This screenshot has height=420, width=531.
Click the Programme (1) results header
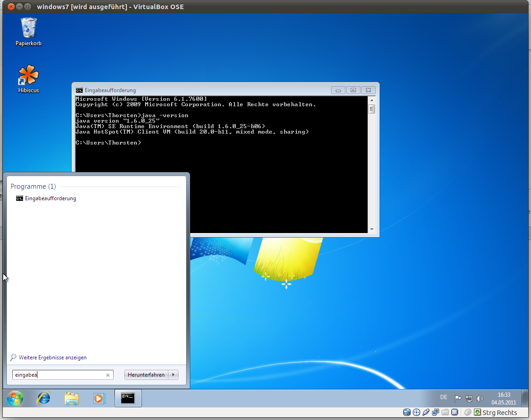(33, 187)
